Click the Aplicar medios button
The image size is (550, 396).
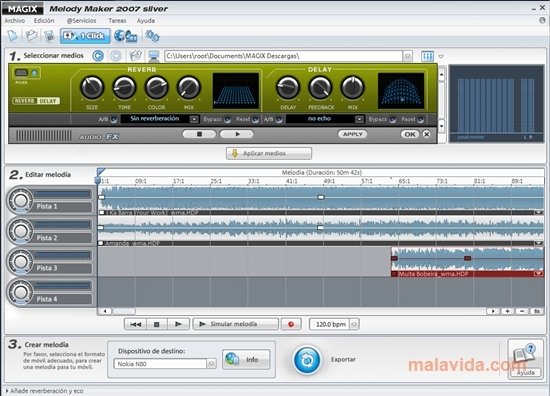tap(269, 153)
